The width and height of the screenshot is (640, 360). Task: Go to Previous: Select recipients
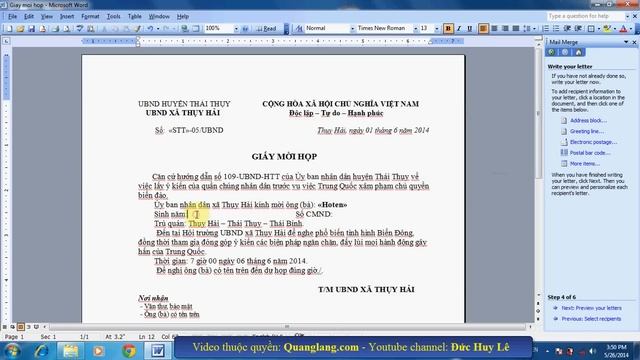[x=591, y=319]
